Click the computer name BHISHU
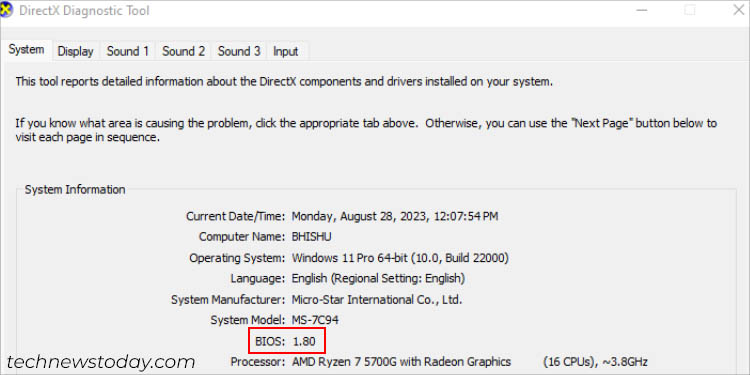This screenshot has width=750, height=375. [311, 237]
